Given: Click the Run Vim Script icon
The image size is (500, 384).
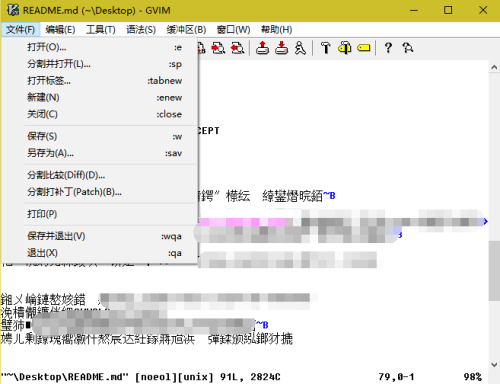Looking at the screenshot, I should [x=300, y=48].
